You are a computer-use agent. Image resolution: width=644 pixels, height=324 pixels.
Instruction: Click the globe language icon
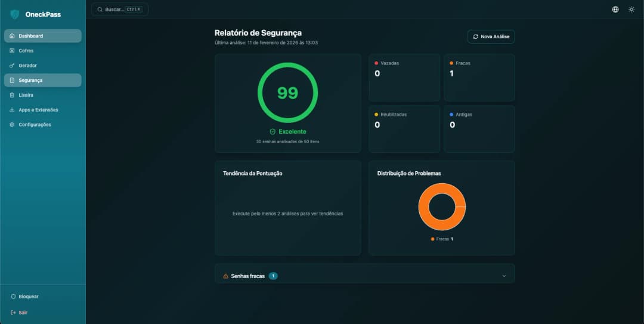[615, 10]
